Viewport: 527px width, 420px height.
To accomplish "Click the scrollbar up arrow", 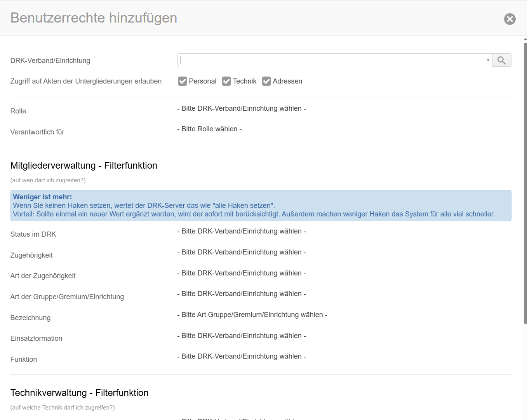I will [525, 39].
